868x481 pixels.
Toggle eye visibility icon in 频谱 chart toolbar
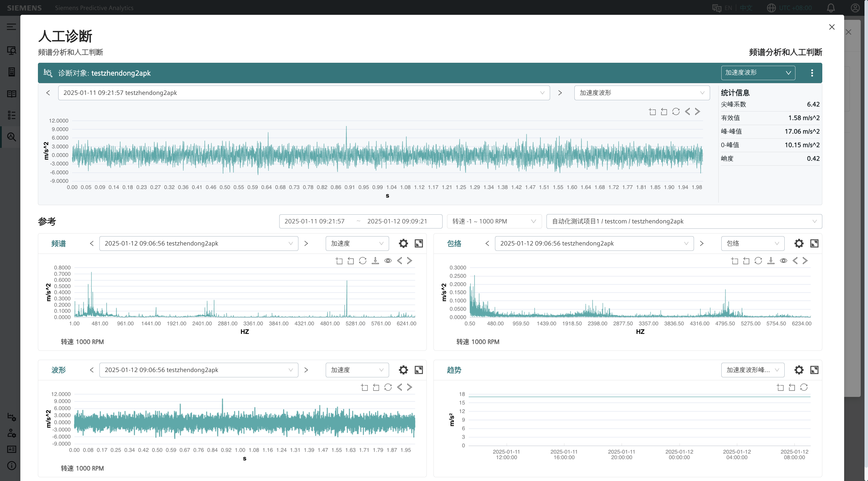(388, 261)
